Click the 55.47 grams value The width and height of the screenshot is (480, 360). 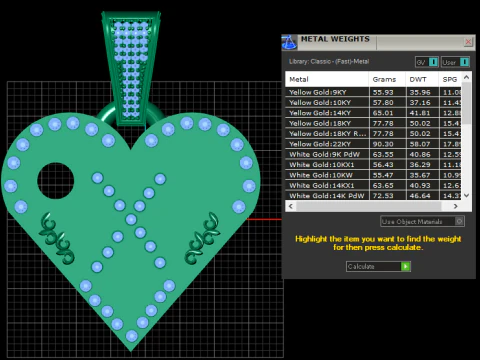pyautogui.click(x=383, y=175)
